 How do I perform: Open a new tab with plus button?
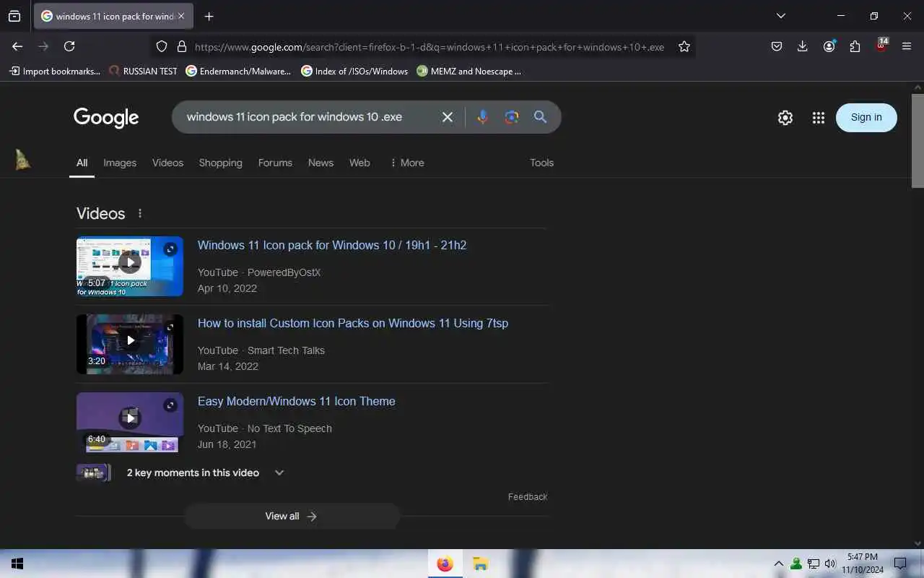click(209, 16)
